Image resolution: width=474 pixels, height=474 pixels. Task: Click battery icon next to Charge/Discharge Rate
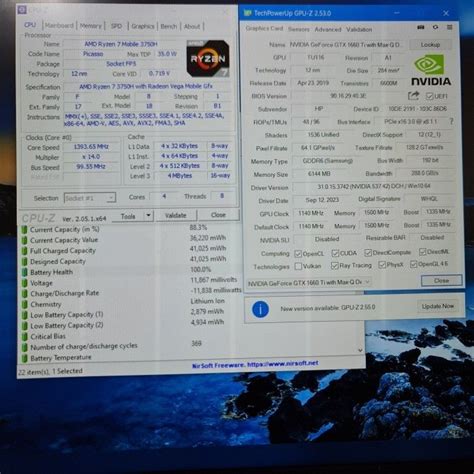point(24,294)
